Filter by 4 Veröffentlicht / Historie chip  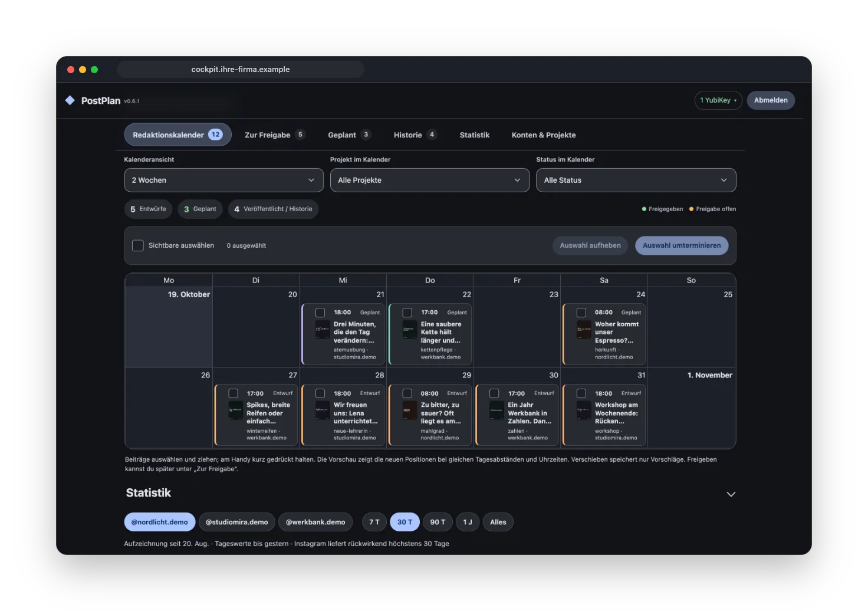pyautogui.click(x=273, y=209)
